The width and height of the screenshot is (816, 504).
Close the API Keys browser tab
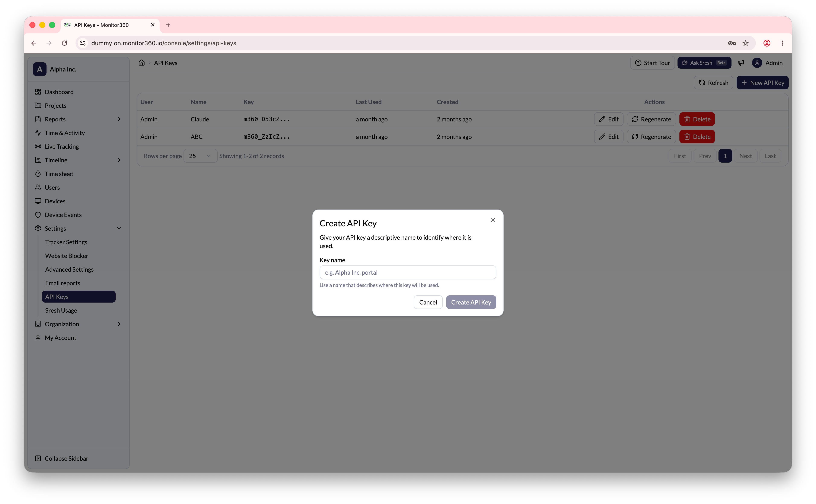pos(153,25)
